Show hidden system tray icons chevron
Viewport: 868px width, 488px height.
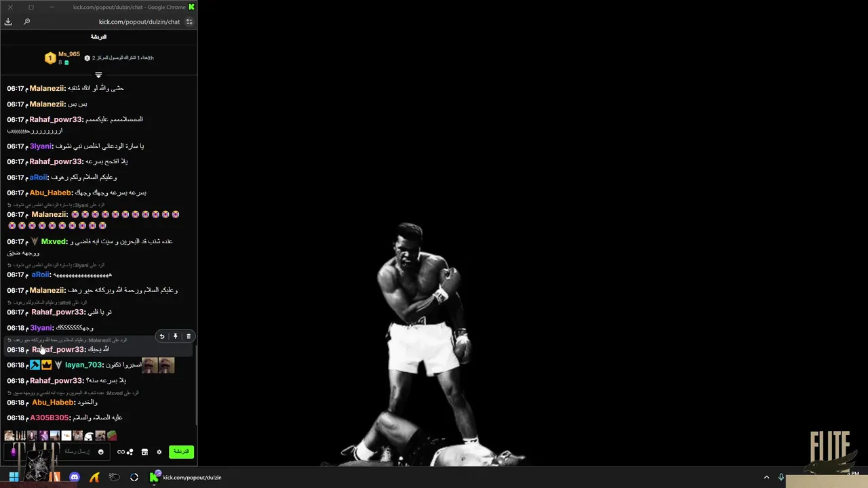pos(766,477)
